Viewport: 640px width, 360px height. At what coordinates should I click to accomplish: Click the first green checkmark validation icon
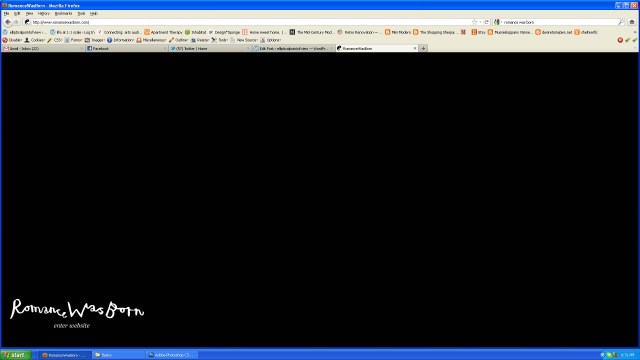(x=627, y=40)
